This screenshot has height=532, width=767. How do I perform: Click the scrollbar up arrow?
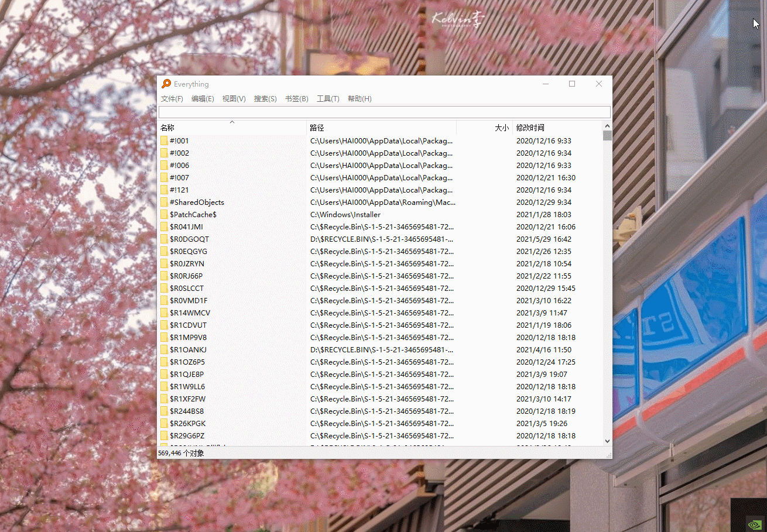[x=607, y=126]
